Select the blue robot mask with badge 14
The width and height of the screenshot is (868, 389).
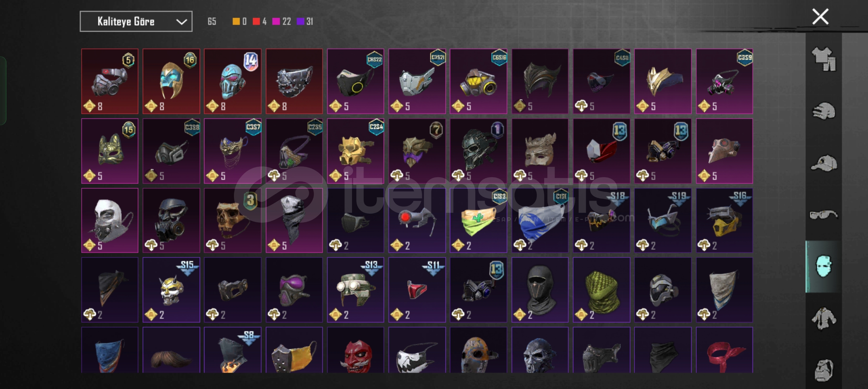point(233,81)
